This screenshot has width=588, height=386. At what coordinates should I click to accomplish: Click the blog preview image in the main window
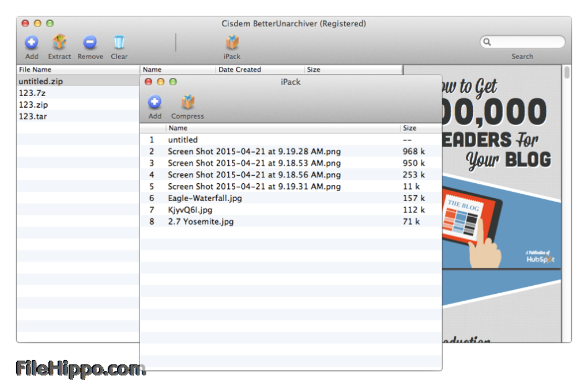pyautogui.click(x=502, y=203)
